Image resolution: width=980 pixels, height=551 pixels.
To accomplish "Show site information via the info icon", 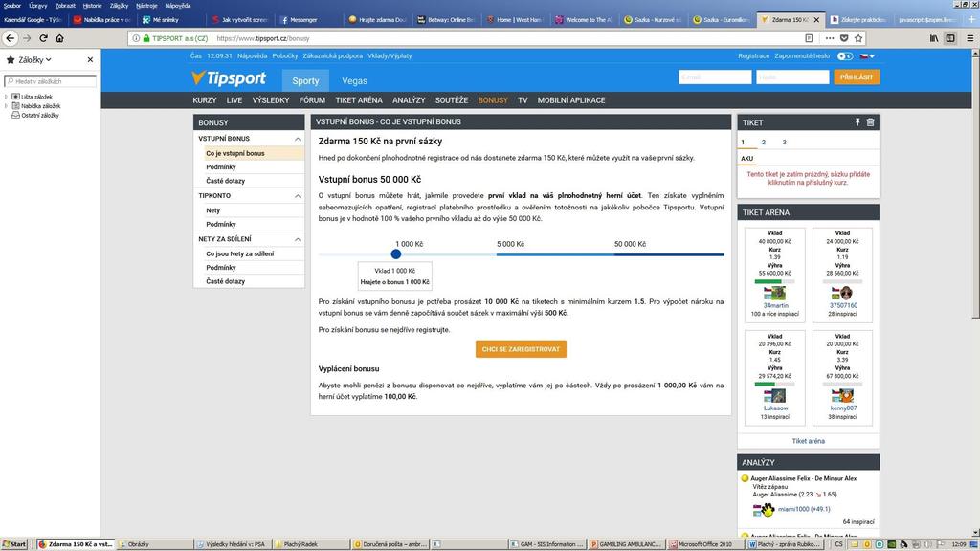I will tap(136, 38).
